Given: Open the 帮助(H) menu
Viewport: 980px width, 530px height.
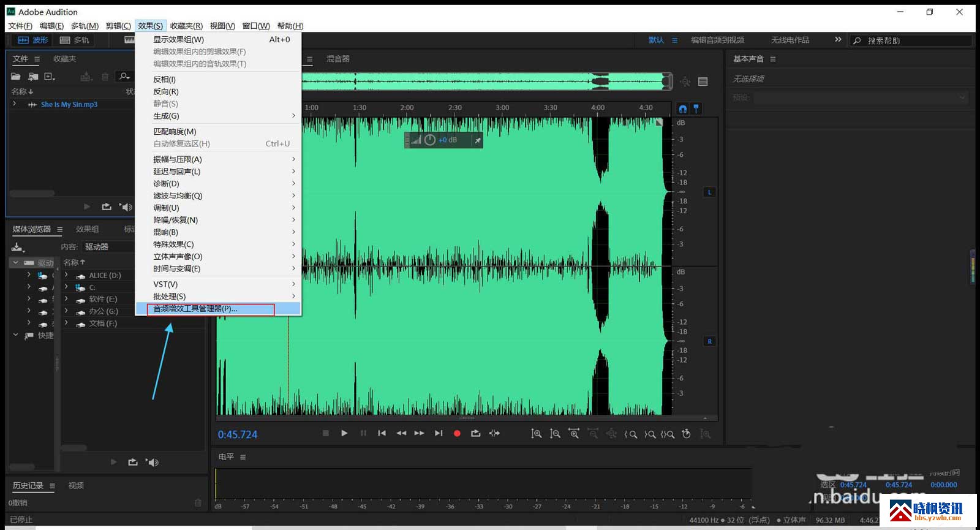Looking at the screenshot, I should 290,26.
